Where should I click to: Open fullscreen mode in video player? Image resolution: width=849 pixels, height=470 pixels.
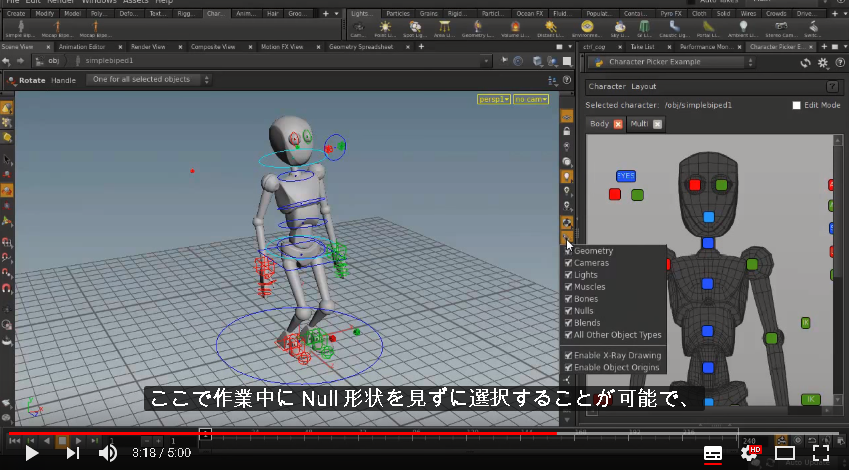(x=821, y=453)
